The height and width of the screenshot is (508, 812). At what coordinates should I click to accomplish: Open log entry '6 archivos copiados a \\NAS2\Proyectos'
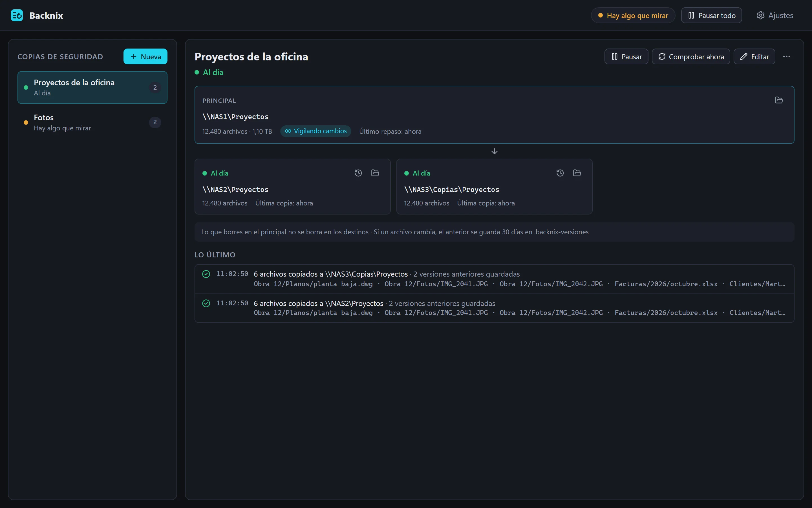(x=494, y=308)
